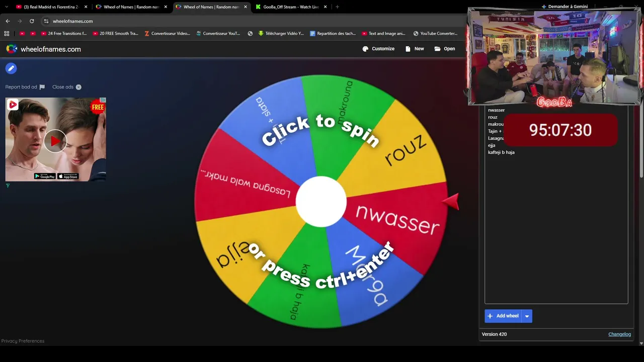Click the blue pencil edit button
The height and width of the screenshot is (362, 644).
[11, 68]
